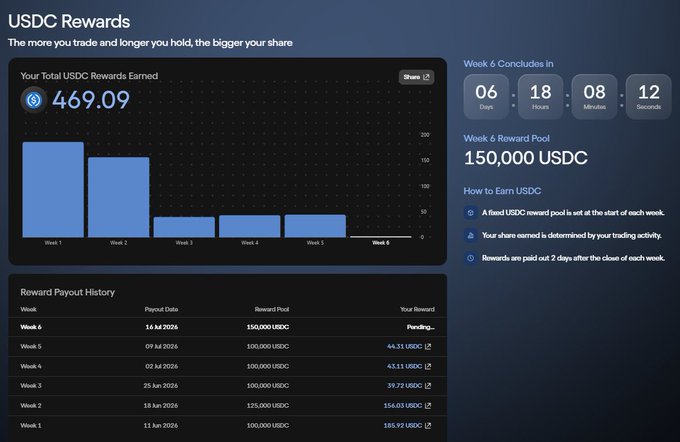Click the Share button on rewards chart
The image size is (680, 442).
click(x=416, y=77)
